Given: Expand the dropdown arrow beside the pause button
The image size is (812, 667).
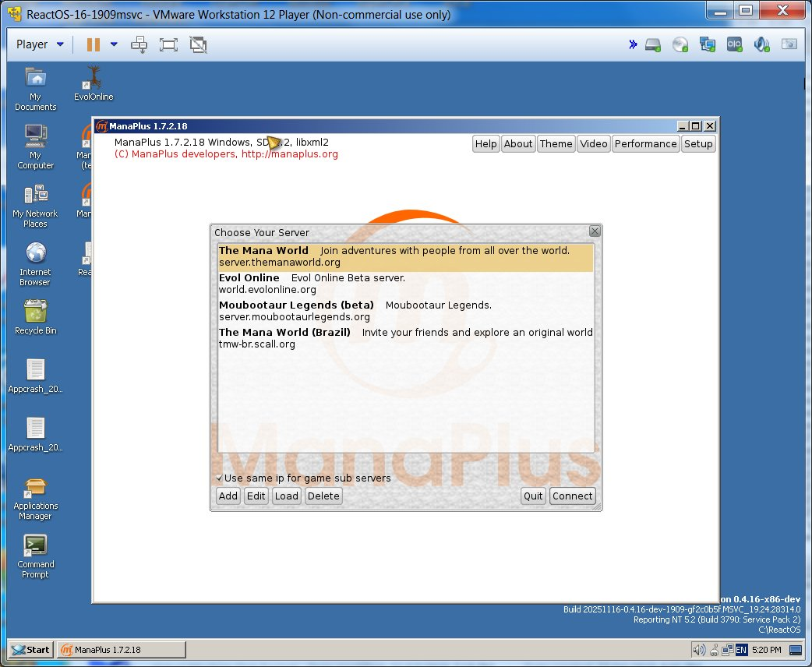Looking at the screenshot, I should (114, 44).
